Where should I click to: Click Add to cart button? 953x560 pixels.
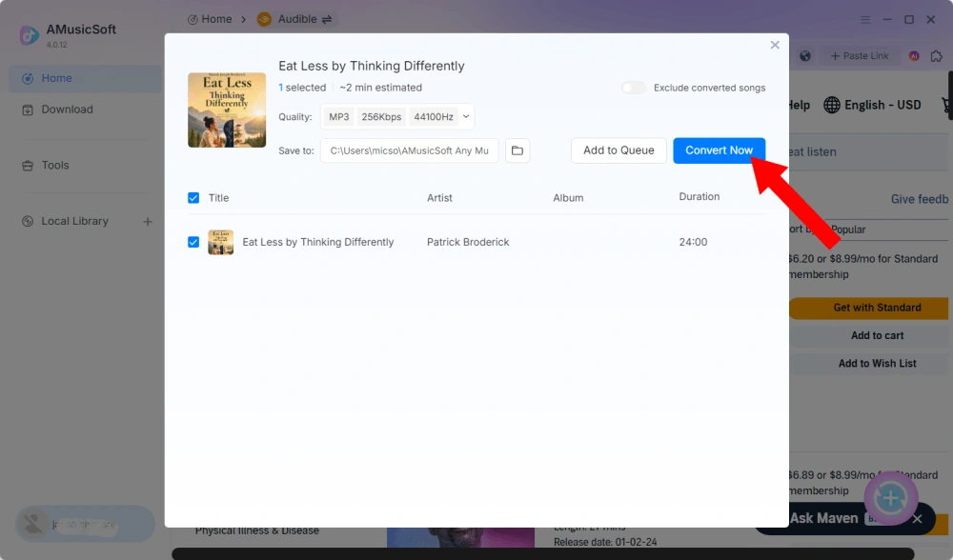point(871,336)
